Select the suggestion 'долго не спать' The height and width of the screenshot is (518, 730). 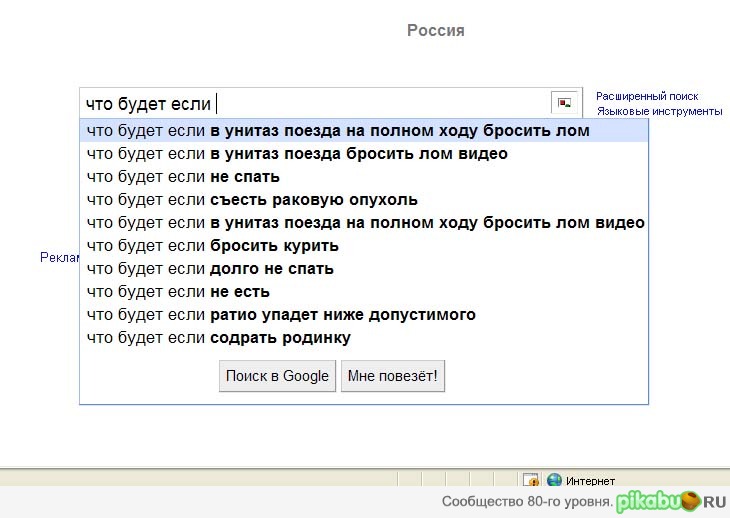pos(210,269)
